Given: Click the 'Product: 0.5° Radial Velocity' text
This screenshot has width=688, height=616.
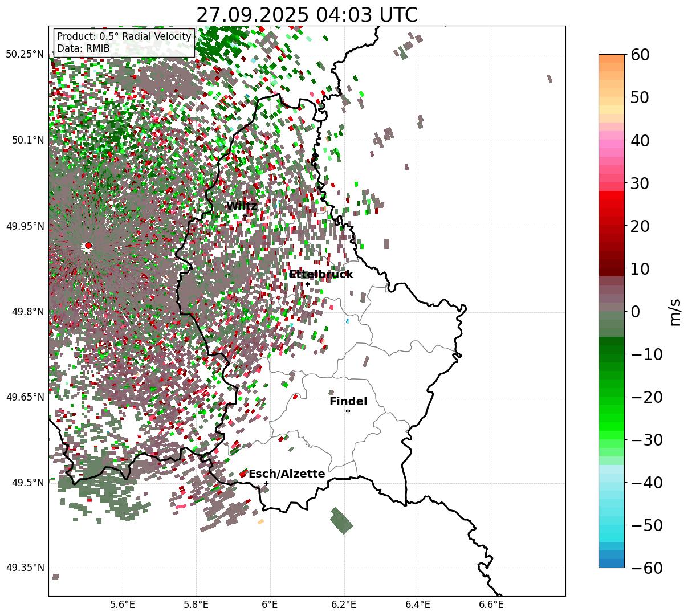Looking at the screenshot, I should pyautogui.click(x=124, y=36).
